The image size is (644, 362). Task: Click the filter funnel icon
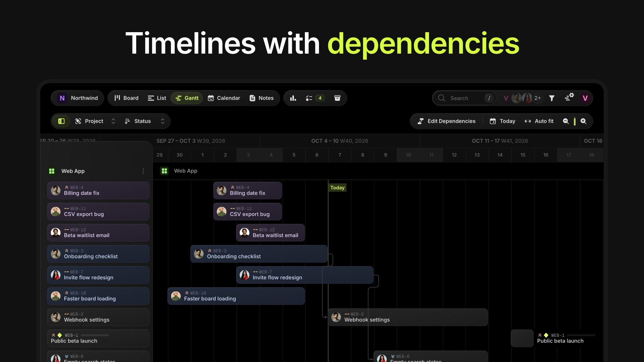552,98
